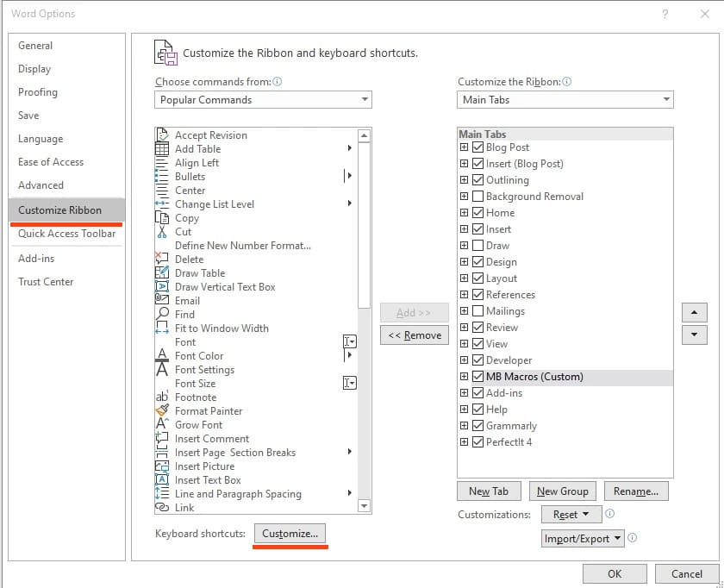Click the Move Up arrow button
The width and height of the screenshot is (724, 588).
[694, 312]
